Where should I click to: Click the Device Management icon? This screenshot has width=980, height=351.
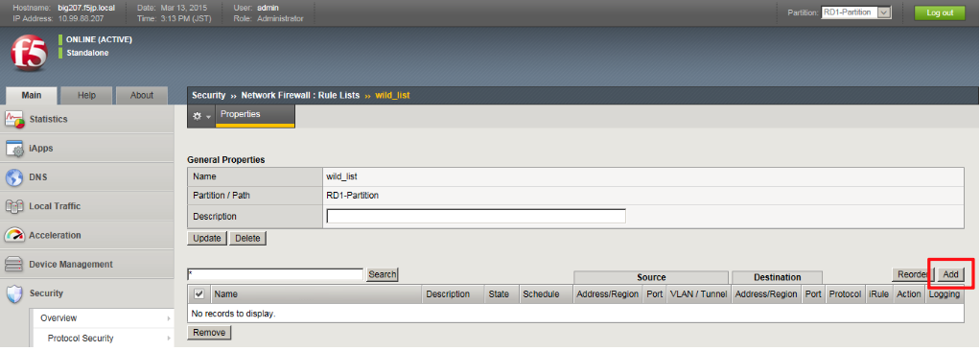[14, 264]
